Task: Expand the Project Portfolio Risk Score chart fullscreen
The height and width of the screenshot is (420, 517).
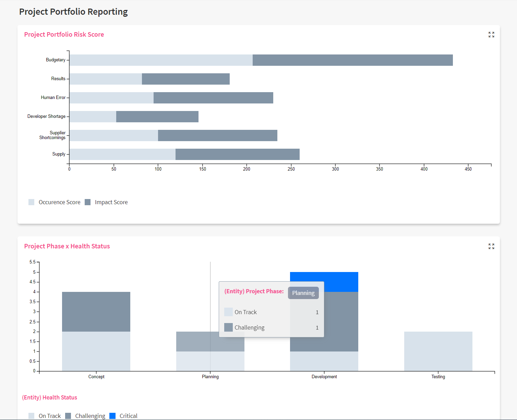Action: point(491,35)
